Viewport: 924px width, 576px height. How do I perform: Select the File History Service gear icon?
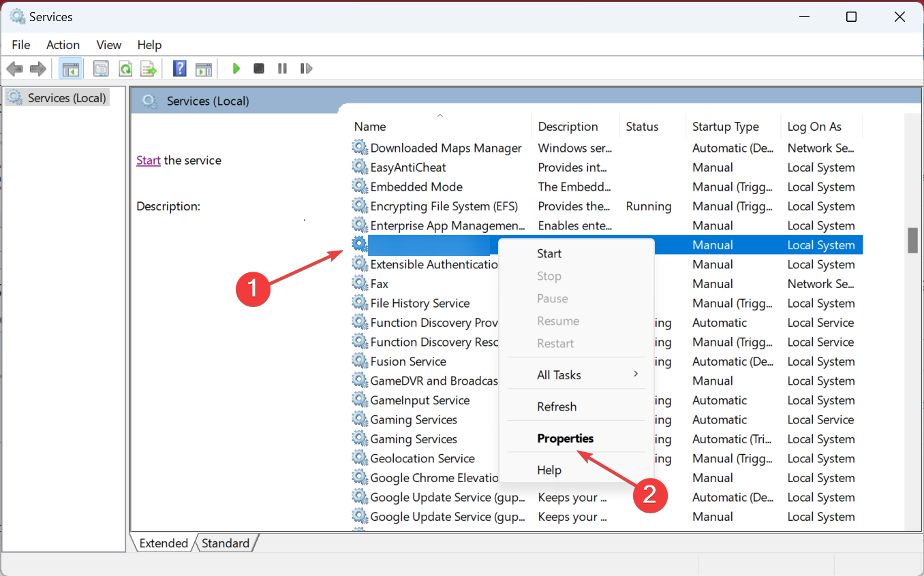point(359,303)
